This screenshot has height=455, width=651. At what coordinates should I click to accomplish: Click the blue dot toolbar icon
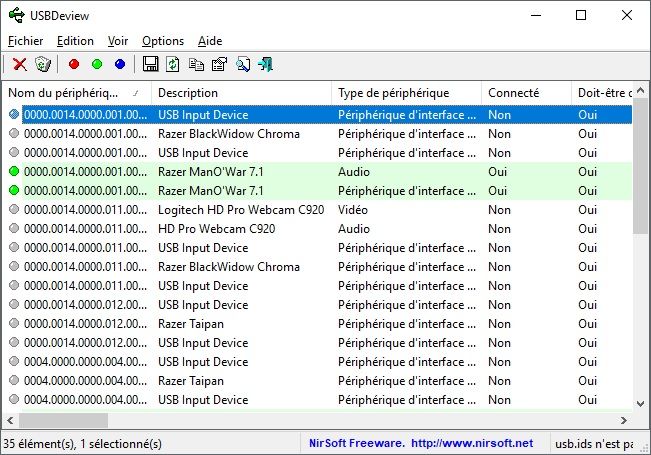pyautogui.click(x=120, y=64)
